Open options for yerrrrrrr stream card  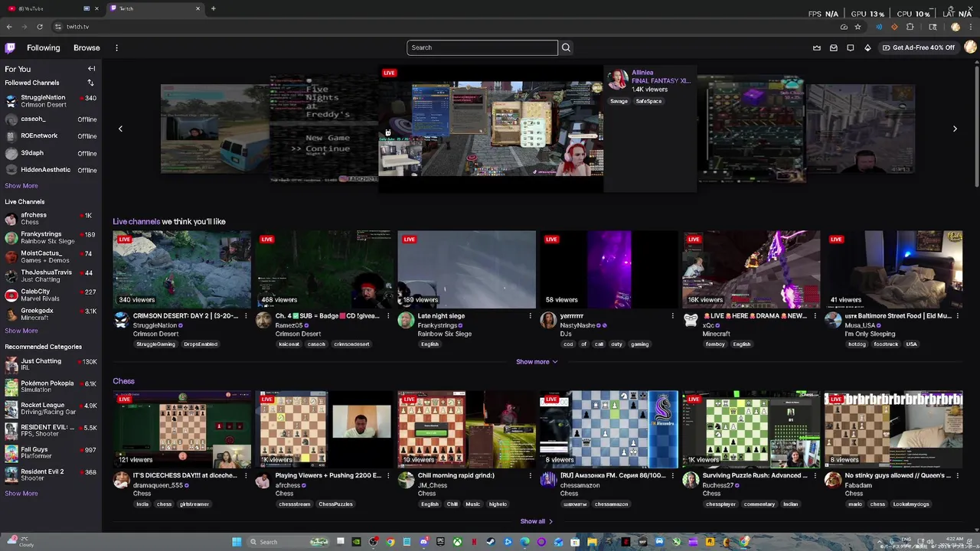[x=673, y=316]
